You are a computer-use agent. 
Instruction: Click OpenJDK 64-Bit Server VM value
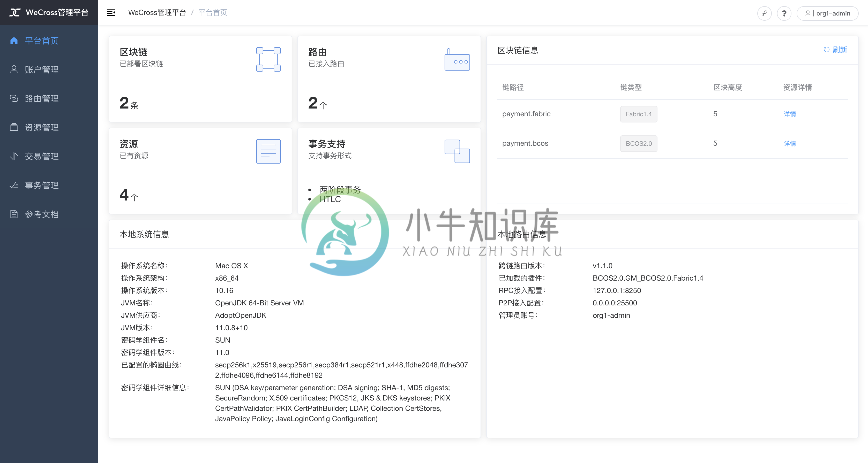pos(259,303)
